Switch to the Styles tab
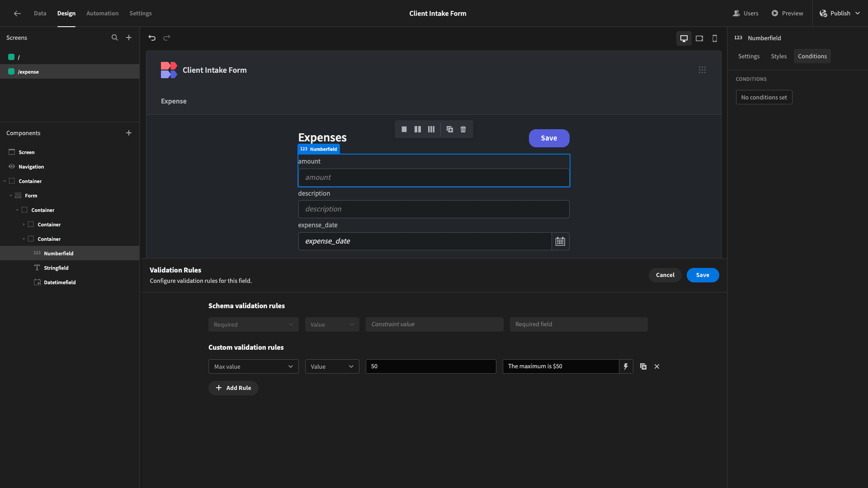 click(x=778, y=56)
